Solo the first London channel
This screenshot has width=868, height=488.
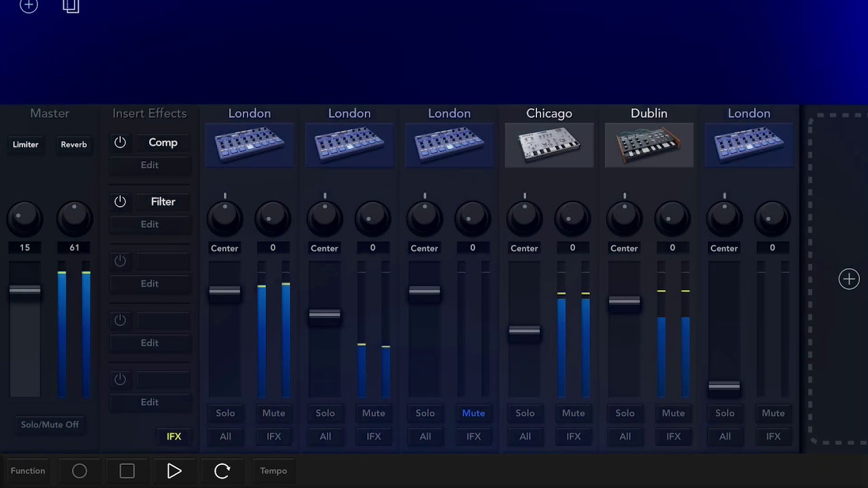click(225, 413)
